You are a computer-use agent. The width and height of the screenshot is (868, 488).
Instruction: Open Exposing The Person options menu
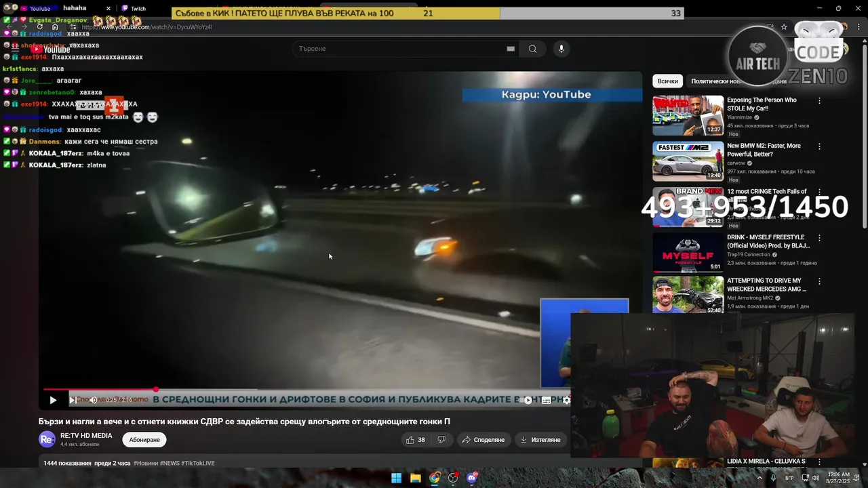[x=819, y=101]
